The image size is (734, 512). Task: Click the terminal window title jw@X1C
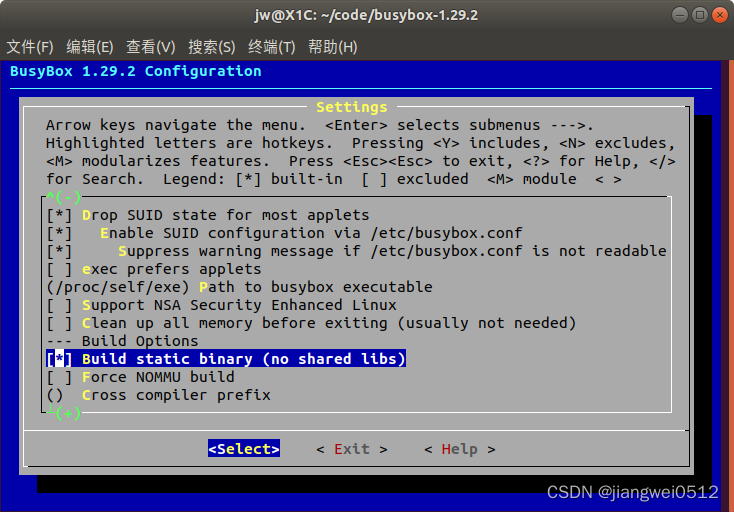(x=366, y=15)
